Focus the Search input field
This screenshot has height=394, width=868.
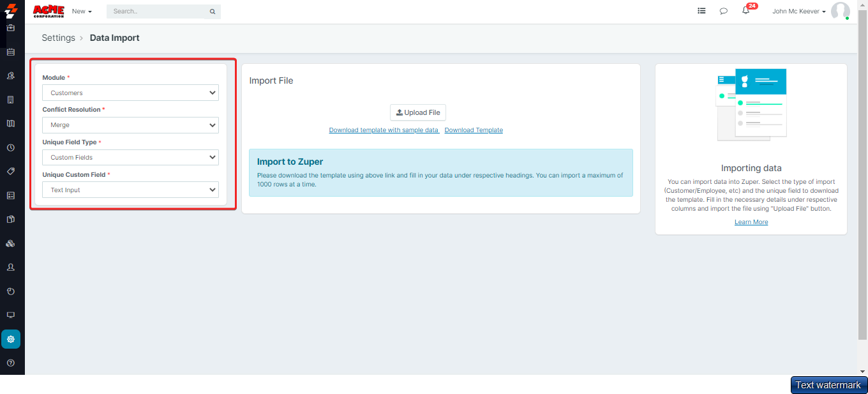tap(157, 11)
